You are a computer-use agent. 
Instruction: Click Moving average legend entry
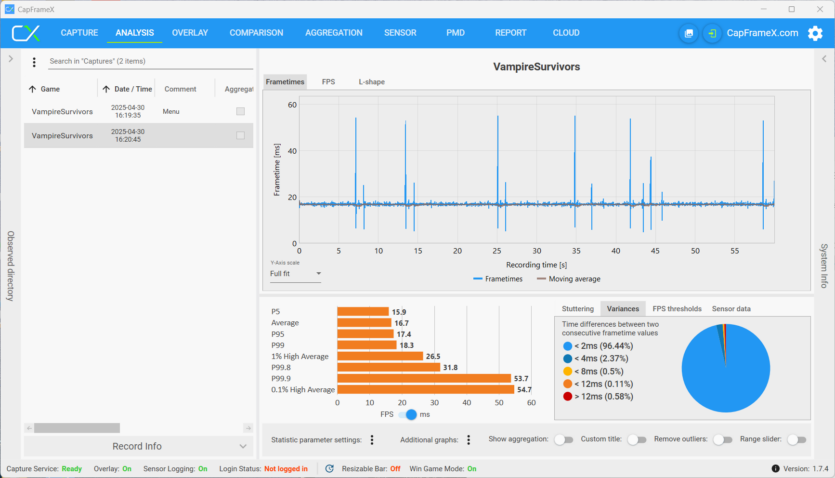point(568,279)
